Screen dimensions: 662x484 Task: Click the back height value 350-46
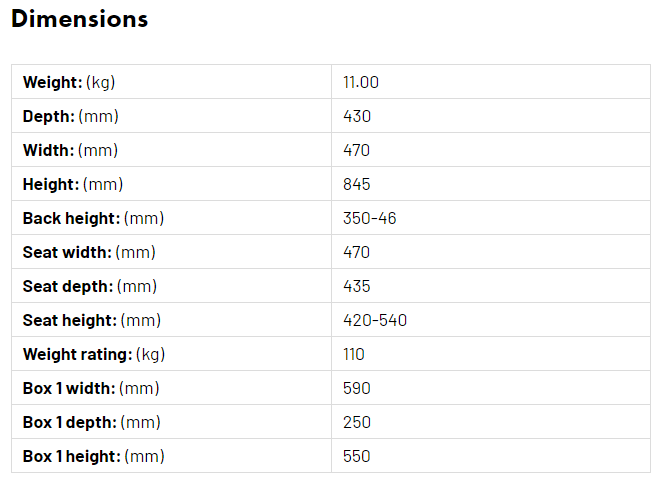point(369,218)
